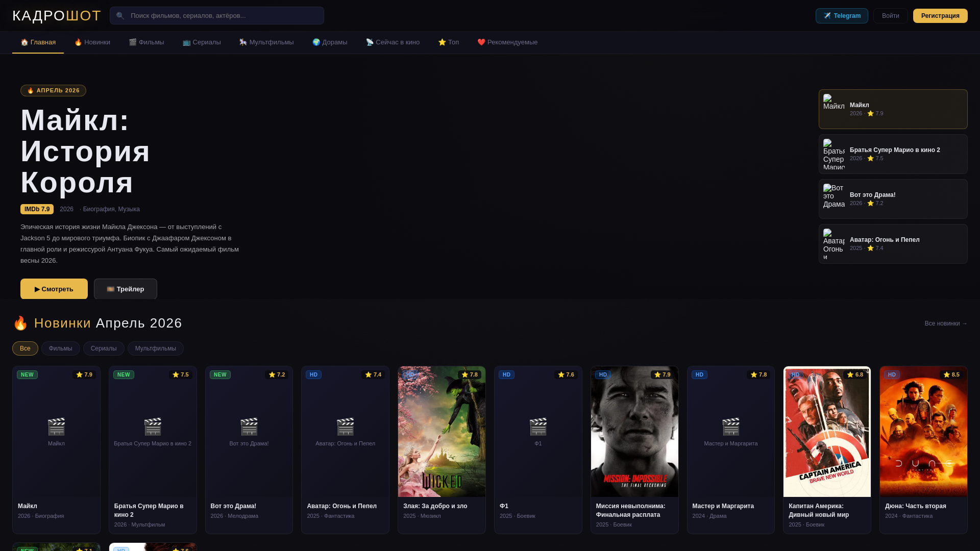The image size is (980, 551).
Task: Open the Майкл title link in grid
Action: tap(28, 506)
